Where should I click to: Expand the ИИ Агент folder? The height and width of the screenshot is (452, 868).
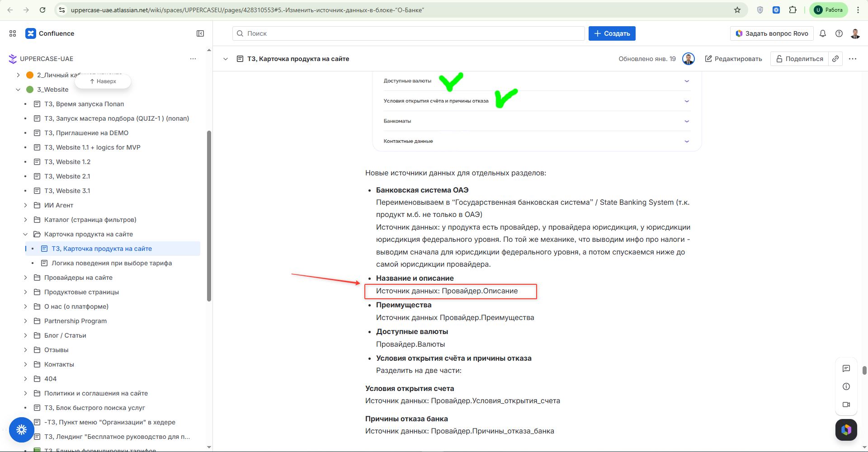click(25, 205)
